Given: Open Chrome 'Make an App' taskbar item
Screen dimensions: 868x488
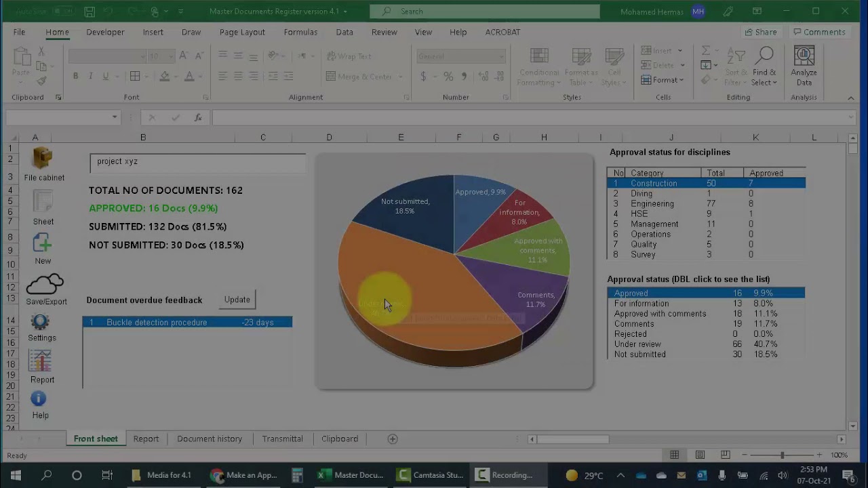Looking at the screenshot, I should (244, 475).
